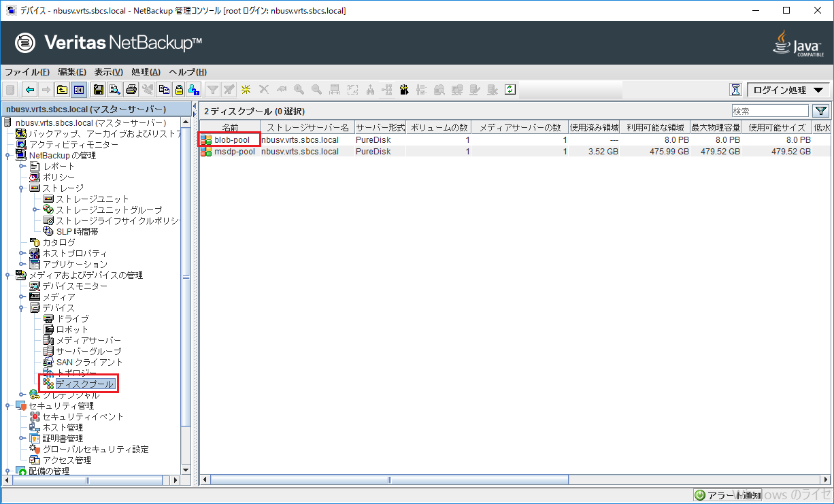This screenshot has width=834, height=504.
Task: Click the 検索 search field
Action: tap(770, 111)
